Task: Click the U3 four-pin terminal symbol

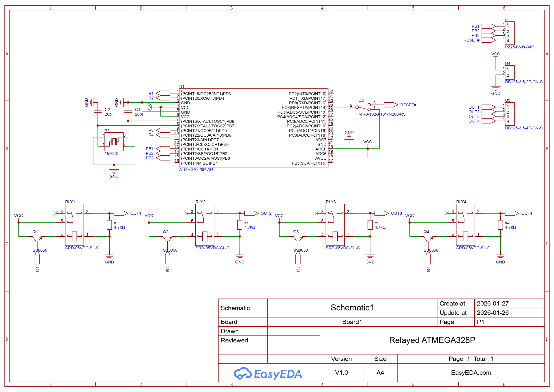Action: tap(510, 114)
